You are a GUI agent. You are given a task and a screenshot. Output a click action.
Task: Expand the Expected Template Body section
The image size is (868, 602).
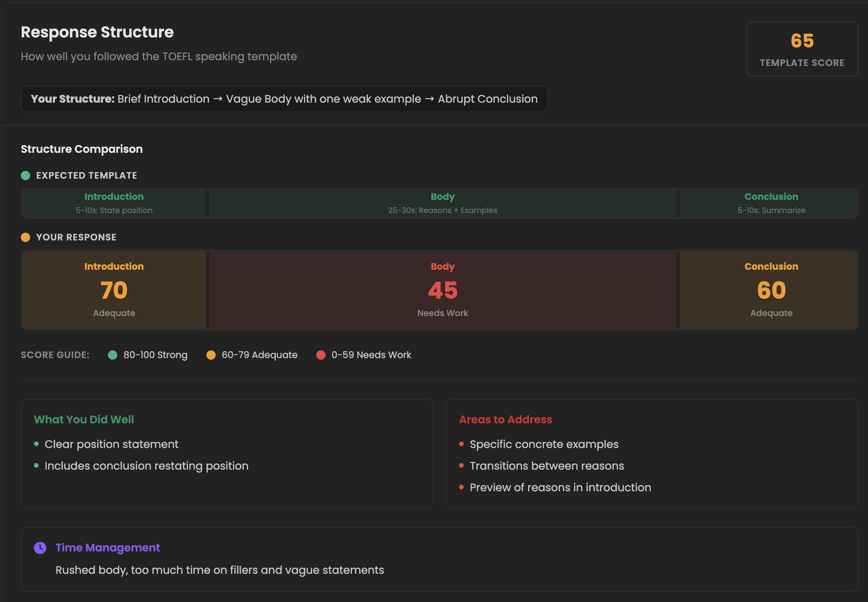coord(442,203)
